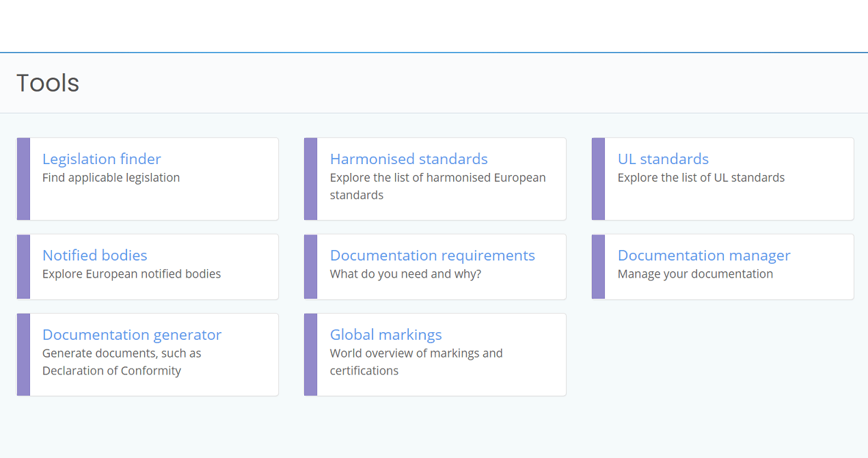
Task: Click the purple bar on Legislation finder card
Action: pos(23,179)
